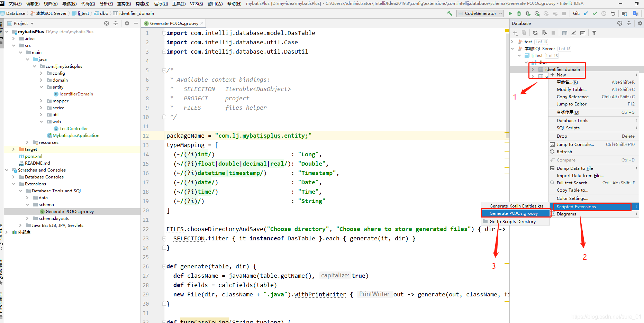
Task: Collapse all in Database panel
Action: pyautogui.click(x=629, y=23)
